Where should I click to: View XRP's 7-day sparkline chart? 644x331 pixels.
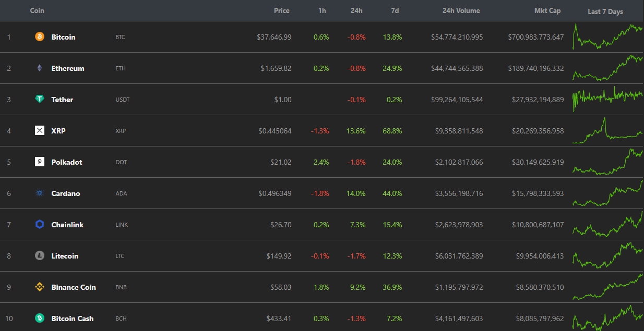click(607, 131)
